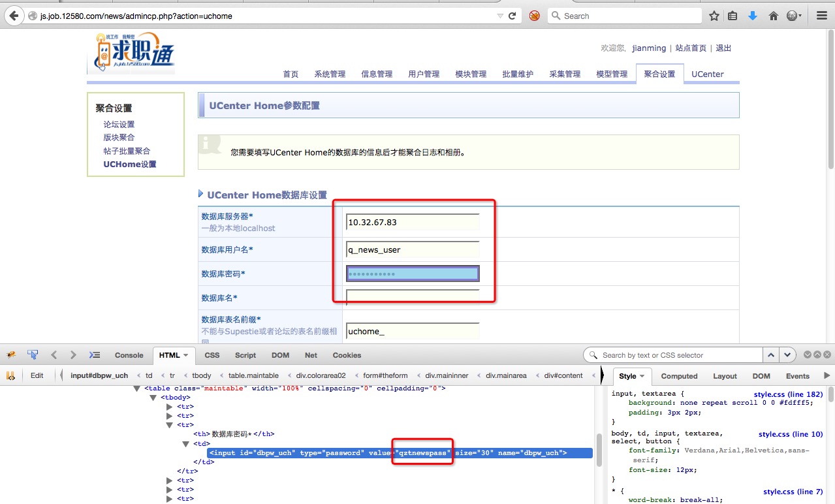This screenshot has height=504, width=835.
Task: Select div#content in the breadcrumb path
Action: (x=563, y=375)
